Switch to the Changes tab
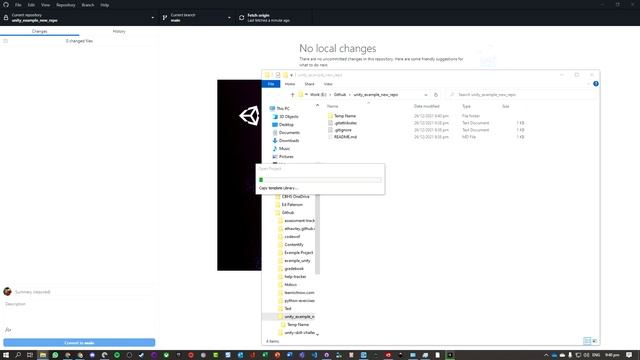Viewport: 640px width, 360px height. 40,31
